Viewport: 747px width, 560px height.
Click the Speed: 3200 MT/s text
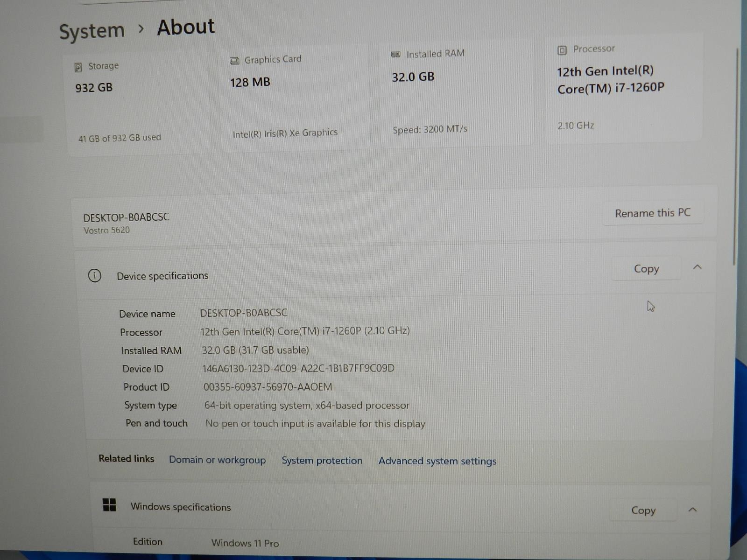pos(430,129)
